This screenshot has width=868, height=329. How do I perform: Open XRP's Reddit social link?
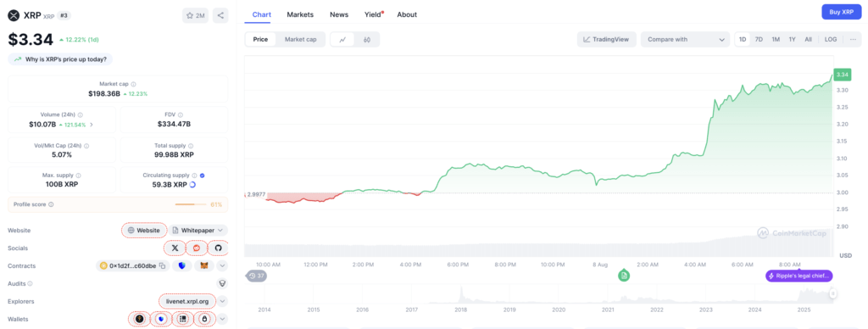point(197,248)
